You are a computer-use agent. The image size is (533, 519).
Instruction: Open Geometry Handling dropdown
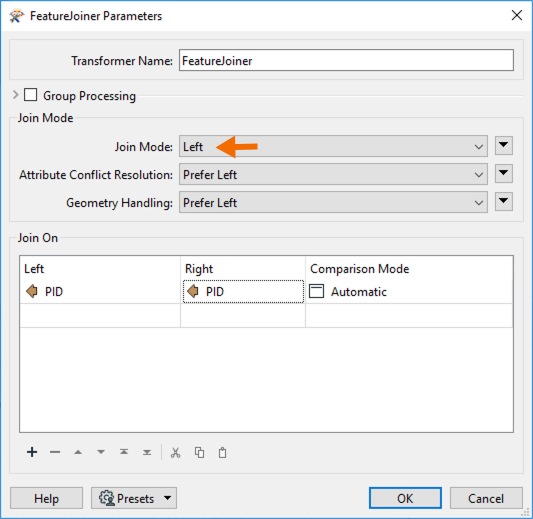(333, 202)
